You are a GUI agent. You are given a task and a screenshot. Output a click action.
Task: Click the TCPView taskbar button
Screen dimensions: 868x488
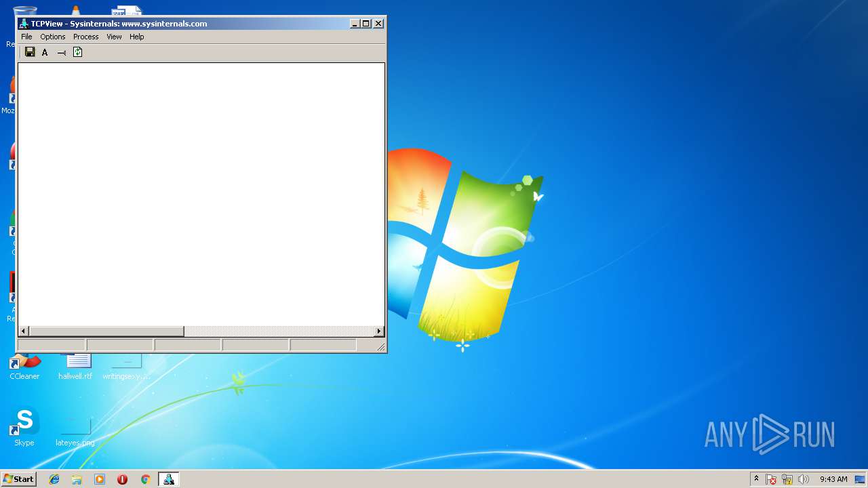(168, 479)
